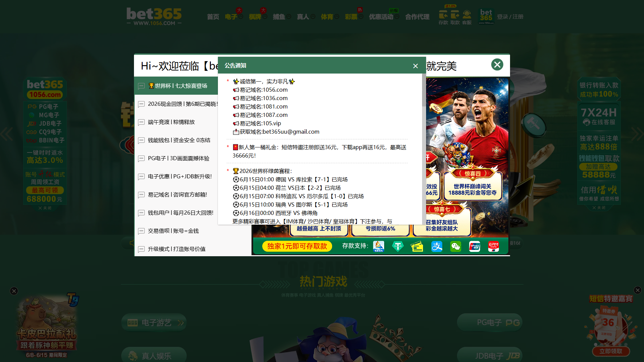Viewport: 644px width, 362px height.
Task: Click the 存款 deposit icon in the header
Action: point(443,17)
